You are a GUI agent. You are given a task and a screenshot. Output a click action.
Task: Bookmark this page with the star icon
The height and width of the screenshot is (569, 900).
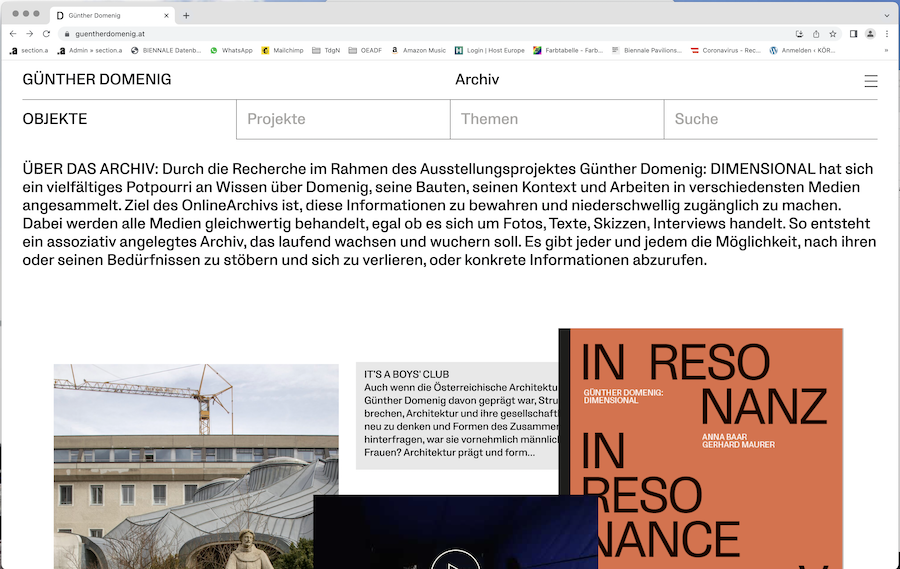point(833,34)
